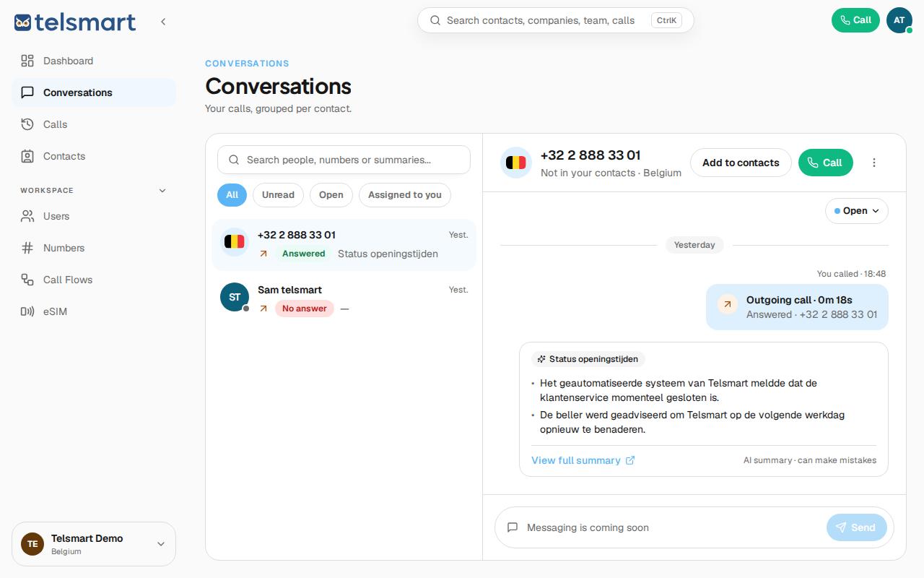Open Numbers in the workspace menu
The height and width of the screenshot is (578, 924).
(x=94, y=248)
